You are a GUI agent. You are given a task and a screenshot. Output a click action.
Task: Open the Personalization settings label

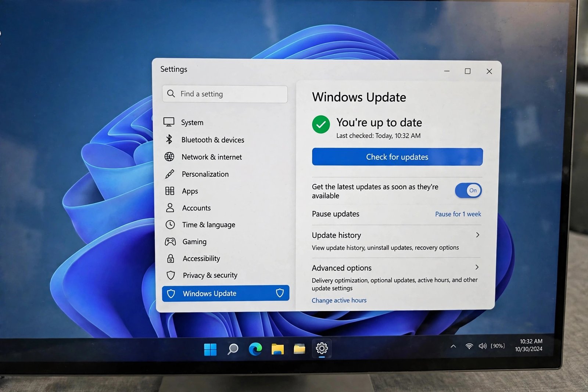205,174
